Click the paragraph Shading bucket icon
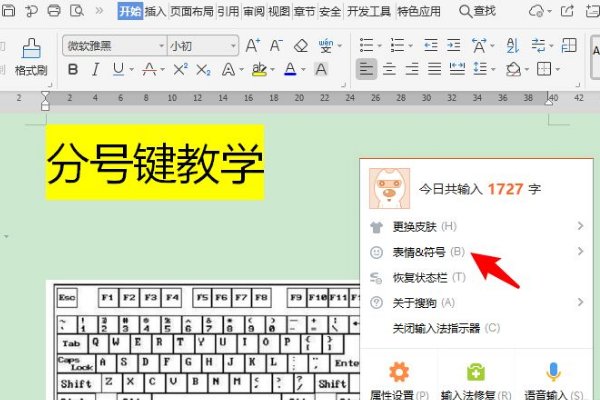The height and width of the screenshot is (400, 600). click(513, 69)
